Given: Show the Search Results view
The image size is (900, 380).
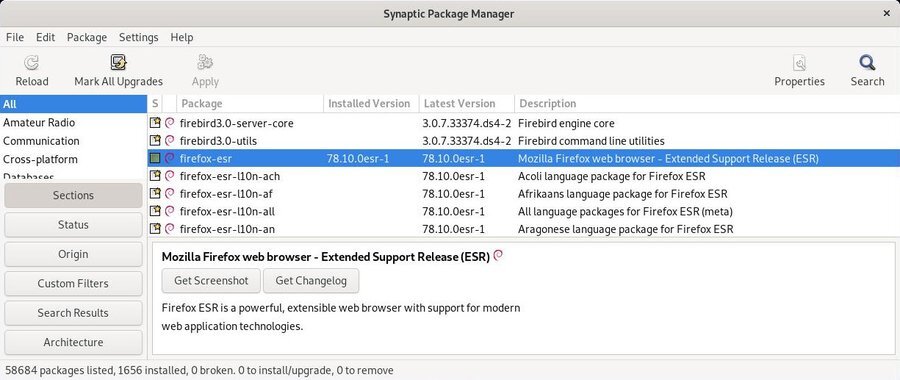Looking at the screenshot, I should [x=73, y=313].
